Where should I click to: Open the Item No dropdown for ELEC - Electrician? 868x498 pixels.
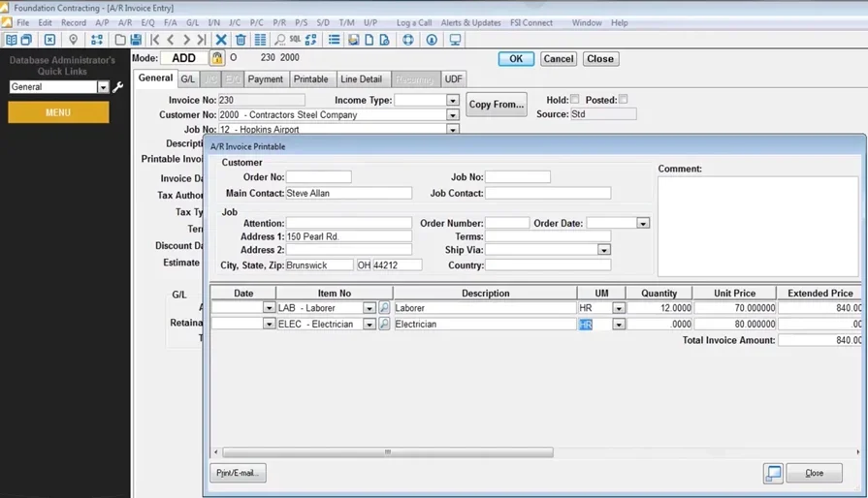[x=369, y=324]
